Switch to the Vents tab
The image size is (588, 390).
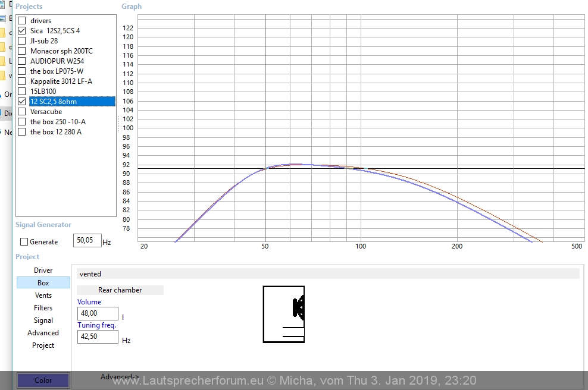(43, 295)
